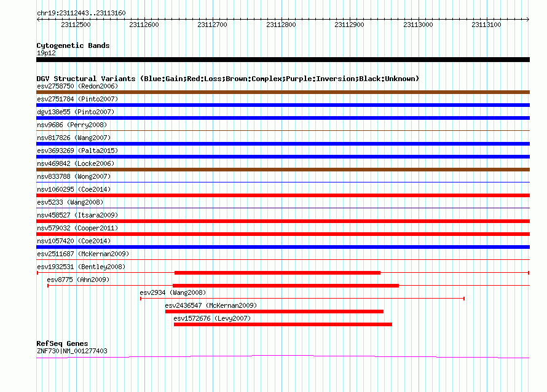Select the 23112700 ruler position label
This screenshot has width=547, height=392.
tap(212, 25)
